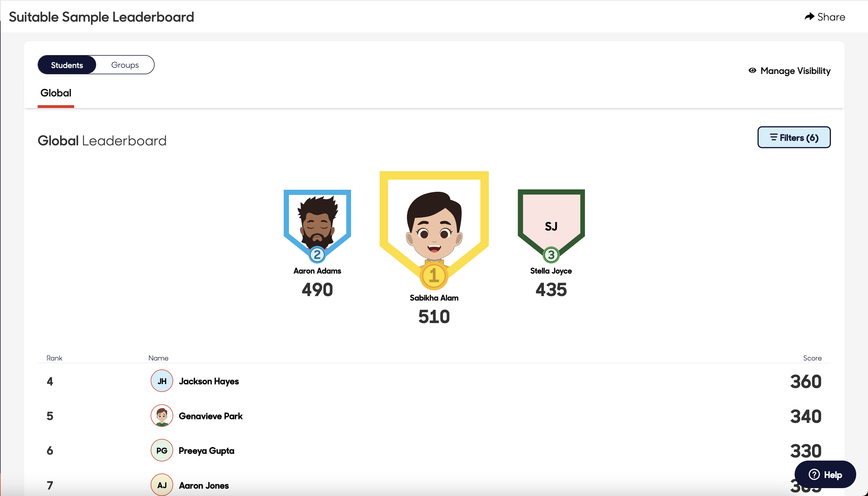Open the Filters (6) panel
Viewport: 868px width, 496px height.
[x=794, y=137]
